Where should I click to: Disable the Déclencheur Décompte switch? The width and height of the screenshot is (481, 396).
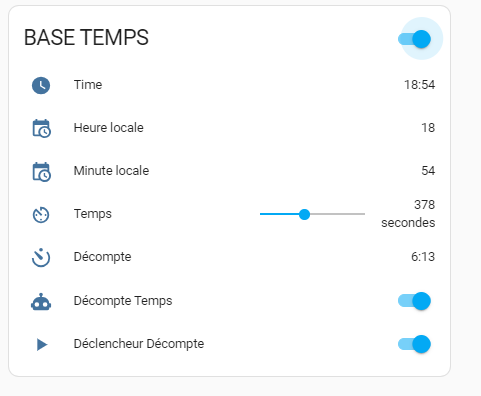click(x=414, y=344)
